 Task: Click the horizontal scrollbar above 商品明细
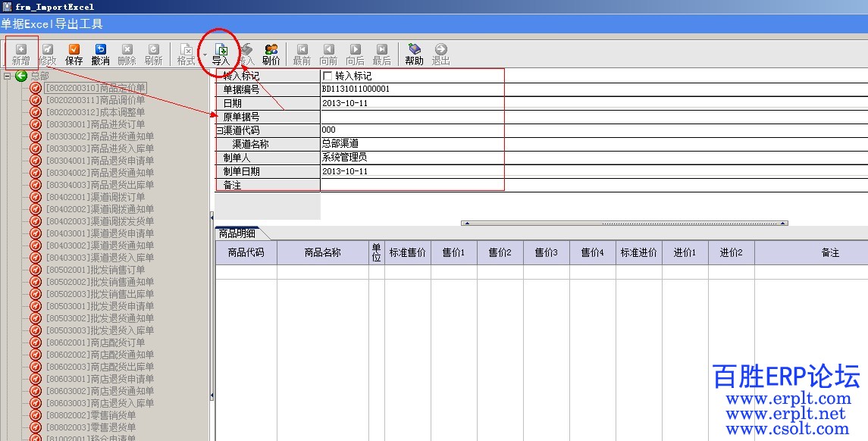coord(624,224)
